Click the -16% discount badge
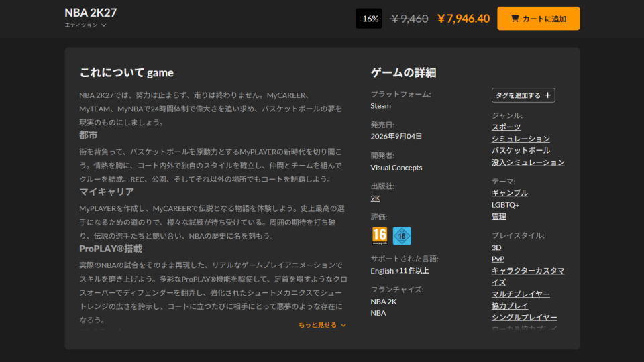 pos(369,19)
